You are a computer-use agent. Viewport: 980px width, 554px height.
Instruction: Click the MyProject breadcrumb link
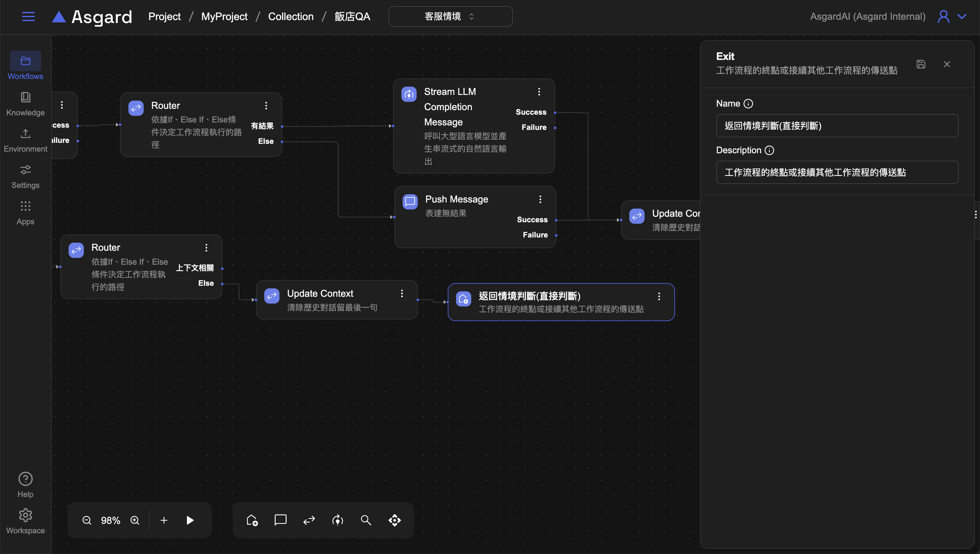[x=224, y=17]
